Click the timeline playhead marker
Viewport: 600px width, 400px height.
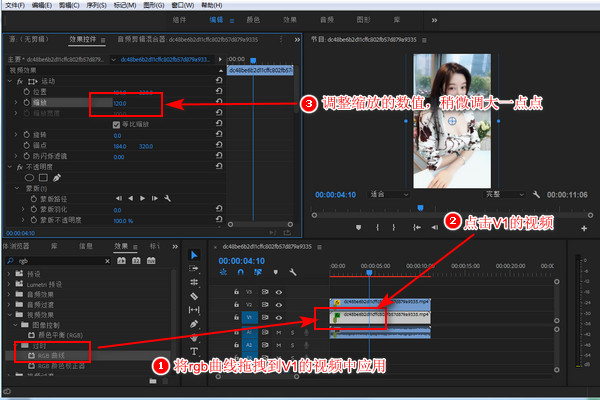pyautogui.click(x=369, y=273)
